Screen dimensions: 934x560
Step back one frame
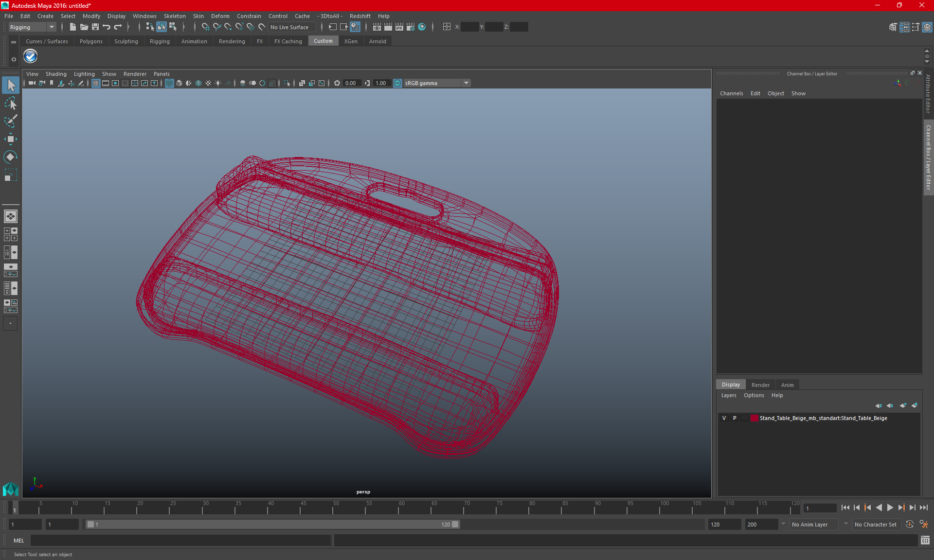coord(857,507)
